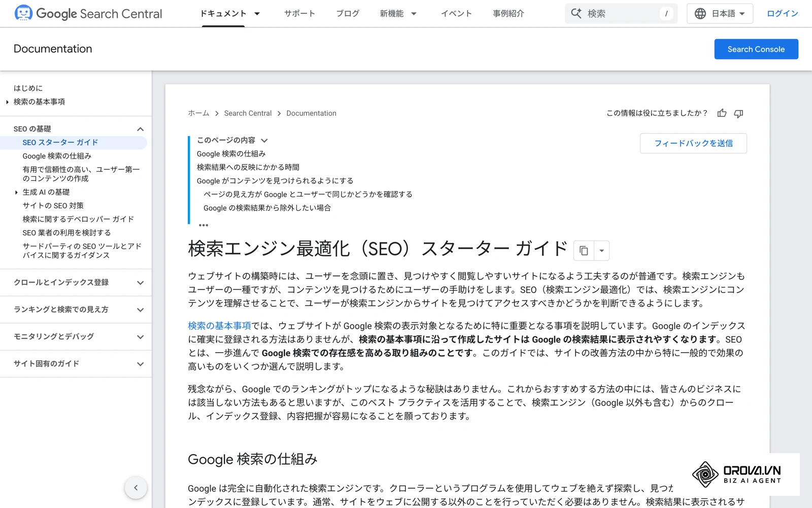812x508 pixels.
Task: Click the 検索 search input field
Action: tap(621, 14)
